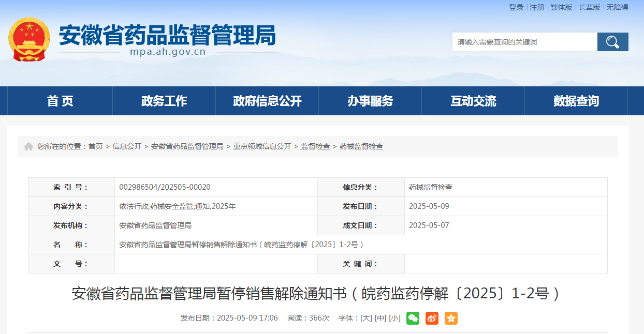Open the 数据查询 navigation item

click(x=576, y=101)
